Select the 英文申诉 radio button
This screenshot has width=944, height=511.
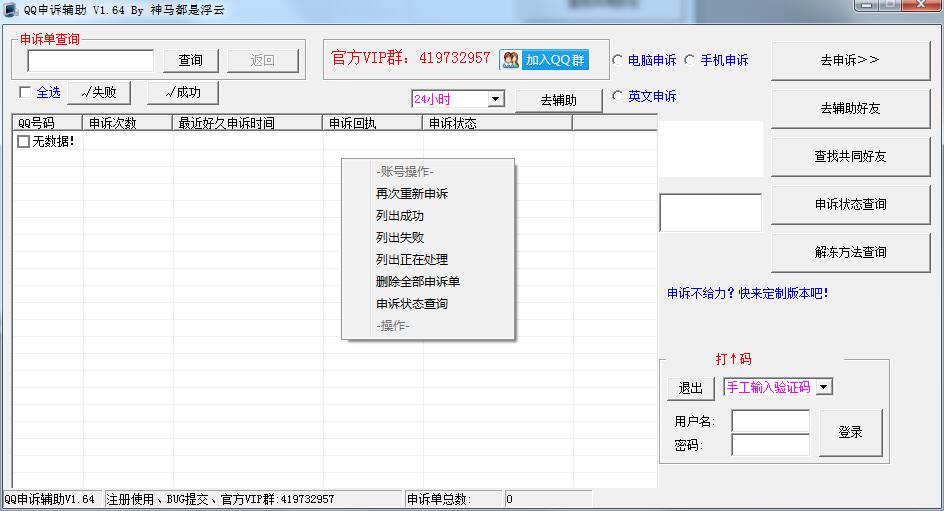tap(618, 96)
